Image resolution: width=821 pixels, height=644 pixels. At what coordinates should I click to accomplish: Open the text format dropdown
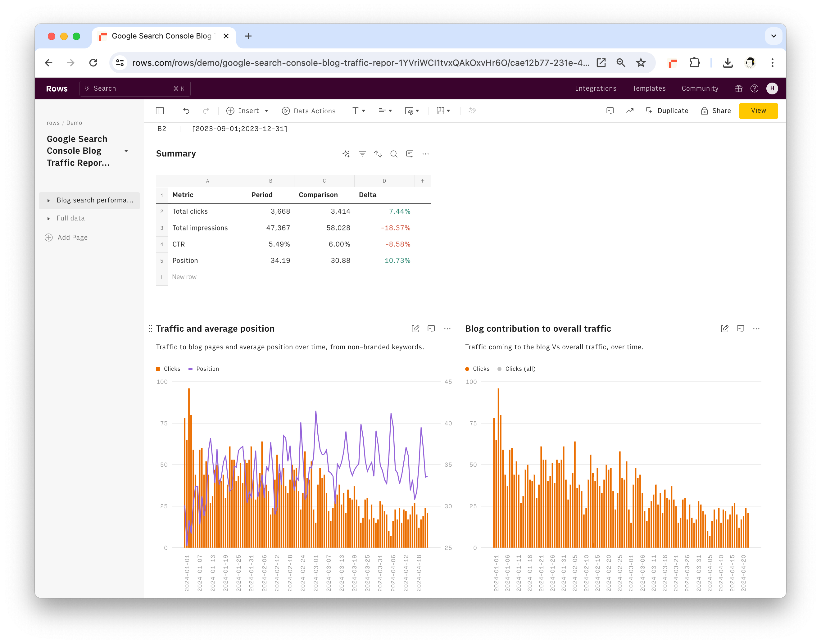coord(358,111)
